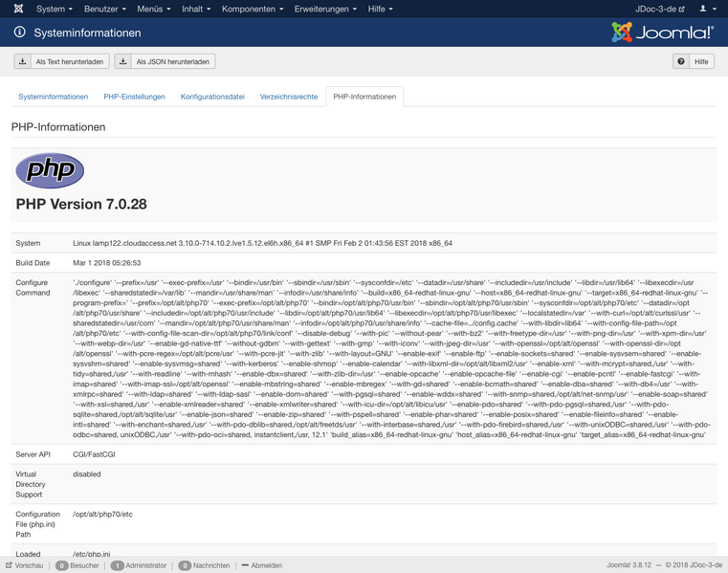
Task: Click the download icon on Als JSON herunterladen
Action: point(123,61)
